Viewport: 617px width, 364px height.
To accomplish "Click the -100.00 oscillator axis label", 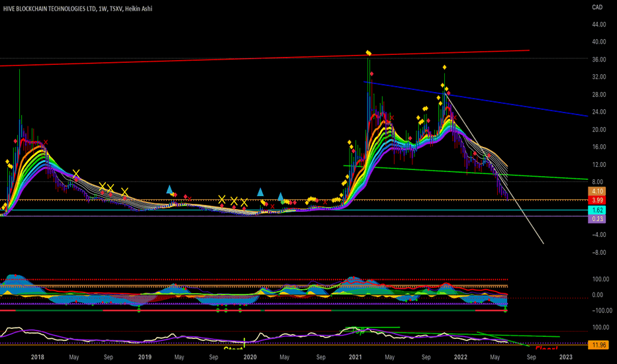I will [x=602, y=310].
